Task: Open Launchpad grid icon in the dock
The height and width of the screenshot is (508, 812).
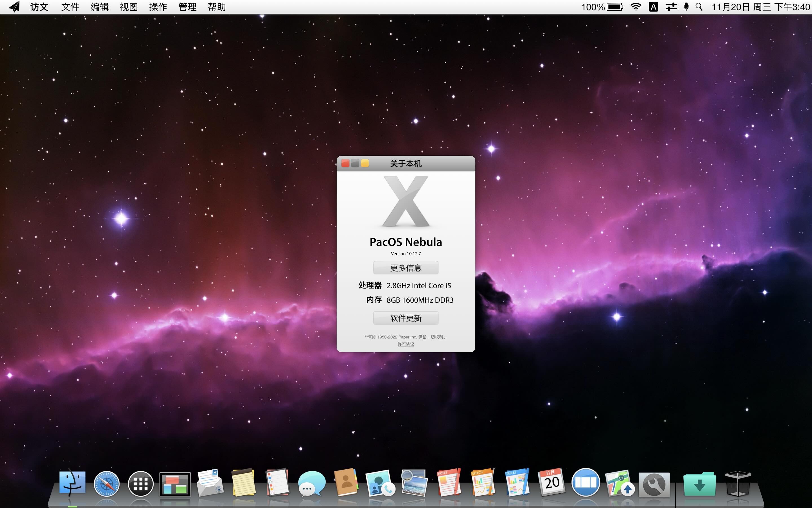Action: tap(141, 483)
